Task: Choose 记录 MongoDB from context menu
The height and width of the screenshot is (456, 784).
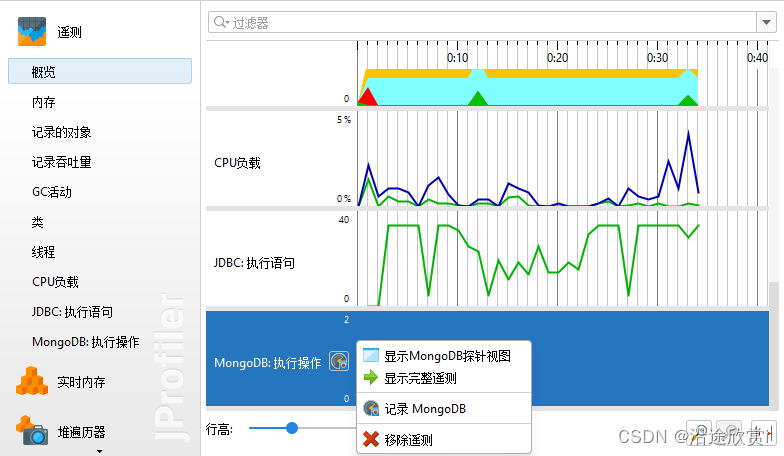Action: pyautogui.click(x=444, y=409)
